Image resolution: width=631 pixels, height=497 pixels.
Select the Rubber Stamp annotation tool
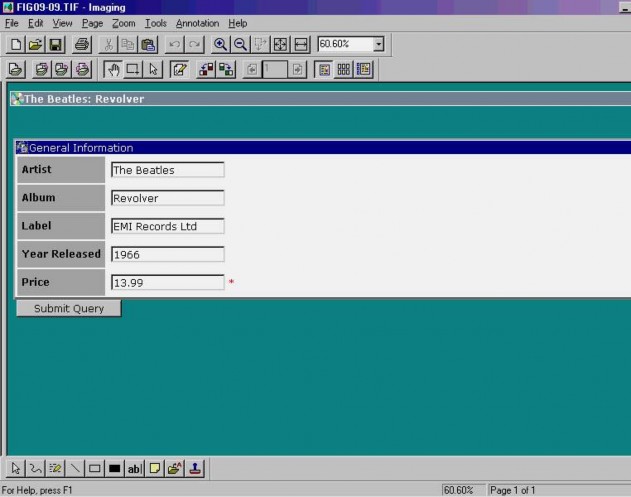[x=195, y=468]
